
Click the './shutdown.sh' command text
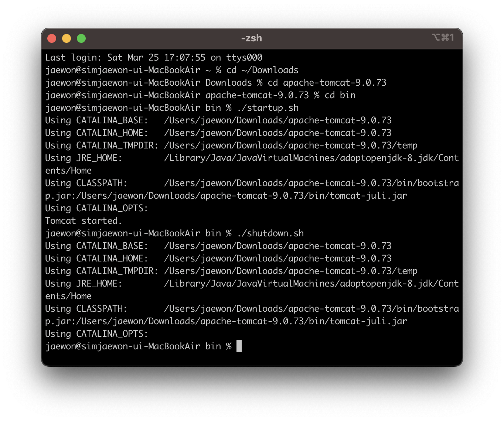[x=270, y=233]
